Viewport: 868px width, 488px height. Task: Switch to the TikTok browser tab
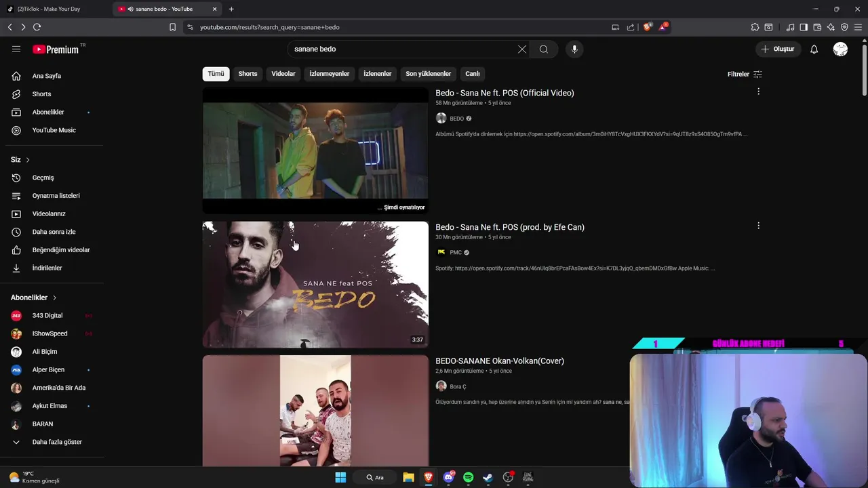coord(54,9)
